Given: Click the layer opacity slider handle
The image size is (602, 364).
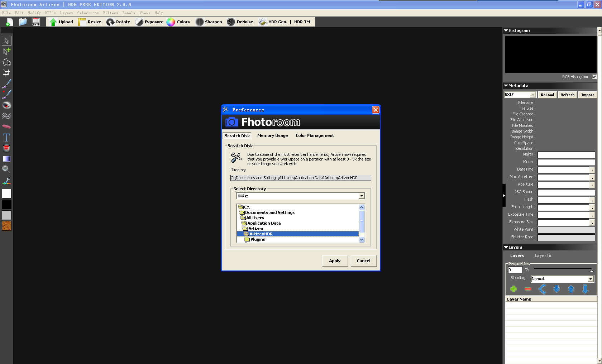Looking at the screenshot, I should coord(592,271).
